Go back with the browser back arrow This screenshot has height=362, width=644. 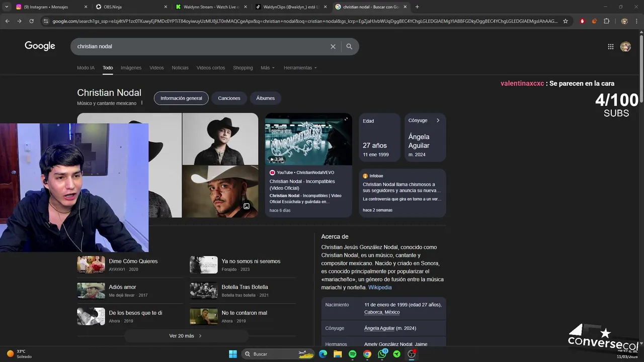7,21
